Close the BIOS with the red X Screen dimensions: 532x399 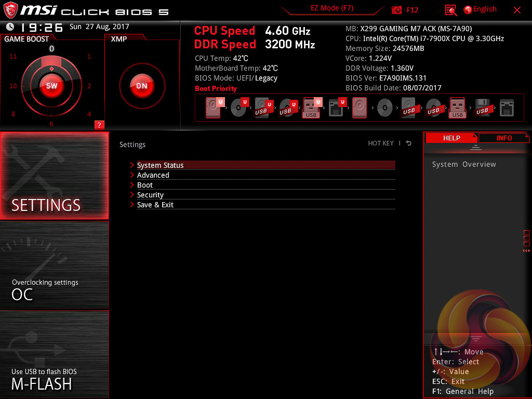point(517,10)
